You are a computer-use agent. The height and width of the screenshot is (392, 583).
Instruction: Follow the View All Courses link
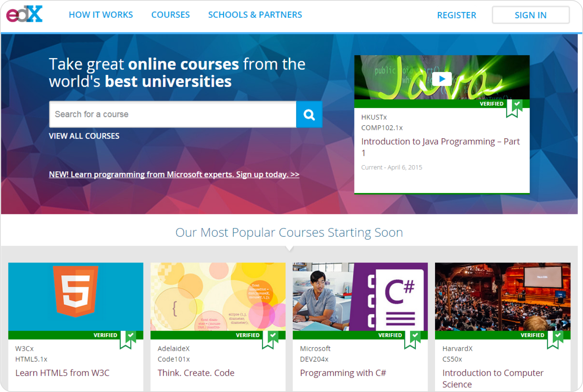tap(84, 136)
